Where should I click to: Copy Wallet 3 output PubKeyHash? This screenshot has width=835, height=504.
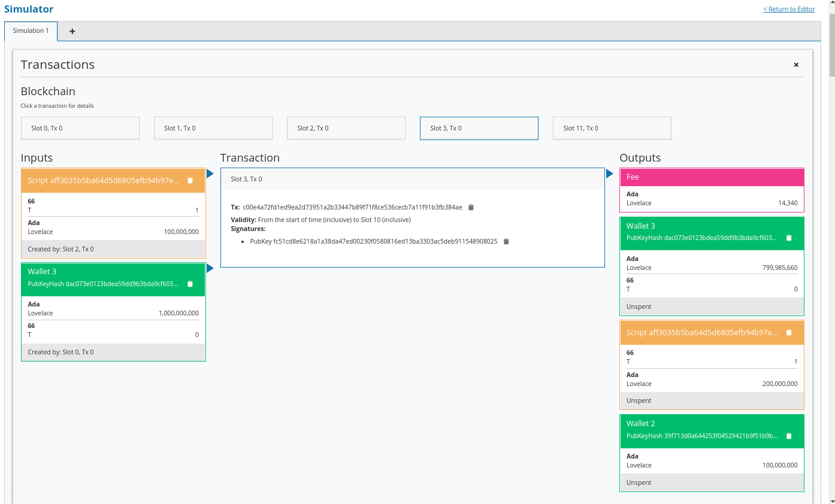pos(788,238)
